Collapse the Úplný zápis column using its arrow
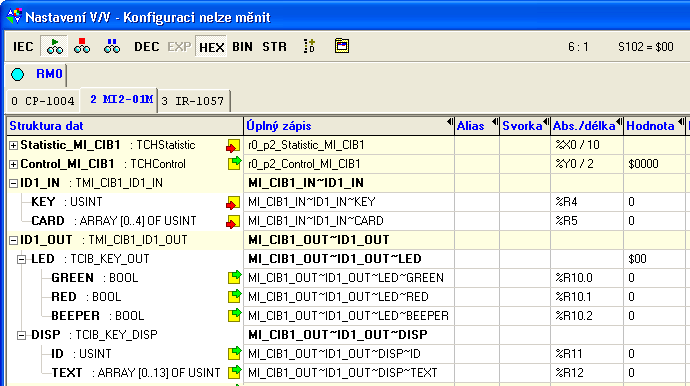Image resolution: width=690 pixels, height=386 pixels. pyautogui.click(x=450, y=121)
